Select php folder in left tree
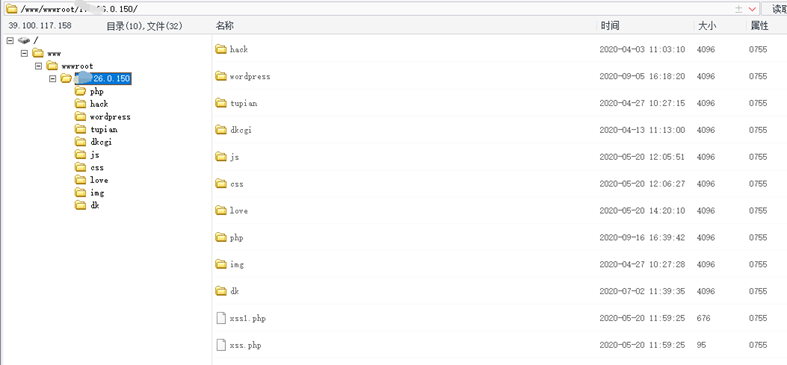 tap(97, 91)
